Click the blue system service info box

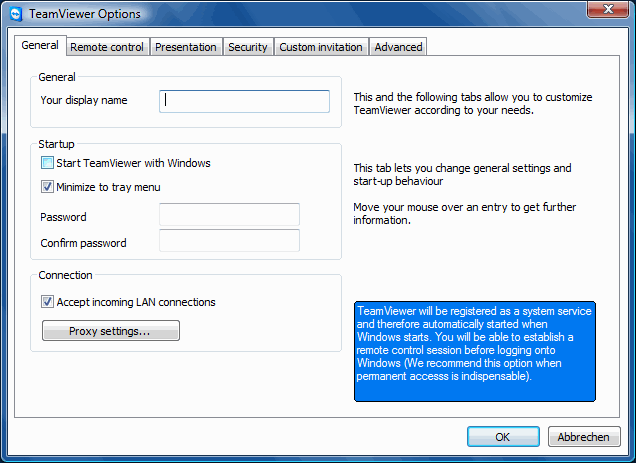(x=475, y=351)
